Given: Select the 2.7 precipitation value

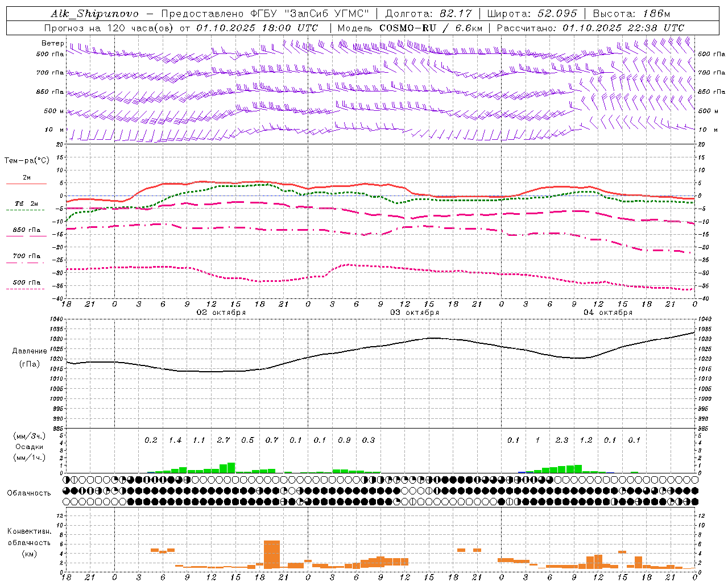Looking at the screenshot, I should (x=224, y=440).
